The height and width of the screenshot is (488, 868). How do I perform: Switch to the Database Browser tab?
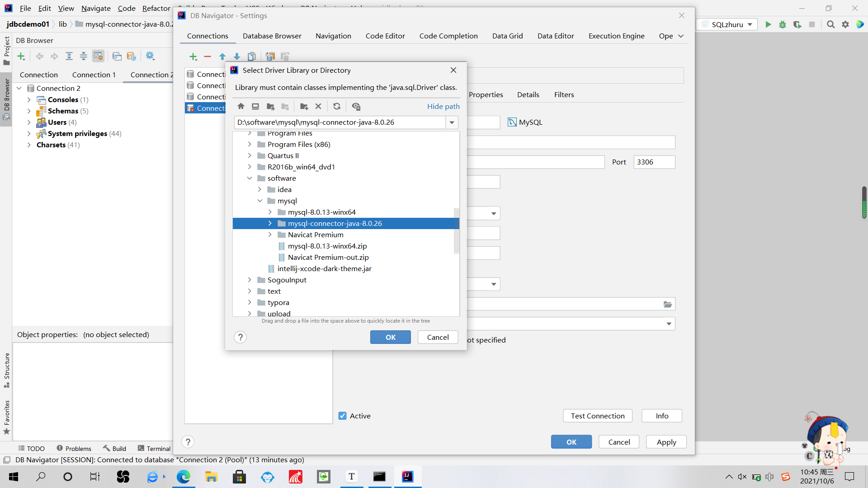[272, 36]
